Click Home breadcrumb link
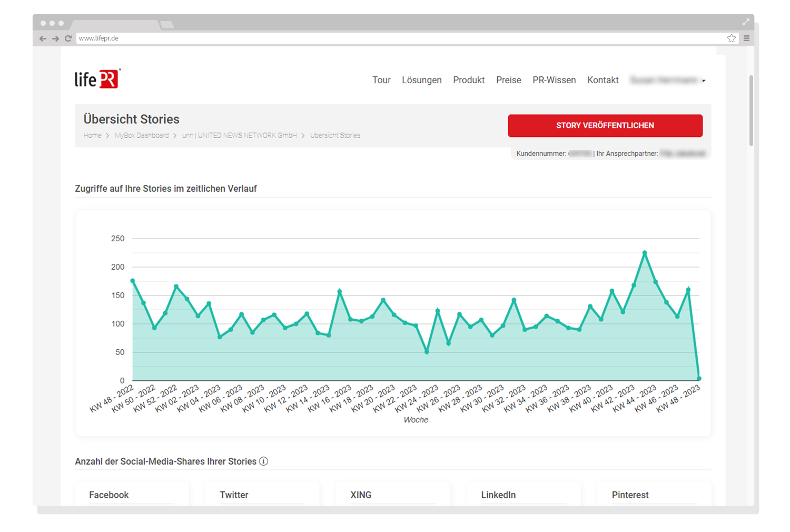This screenshot has height=532, width=790. point(92,135)
